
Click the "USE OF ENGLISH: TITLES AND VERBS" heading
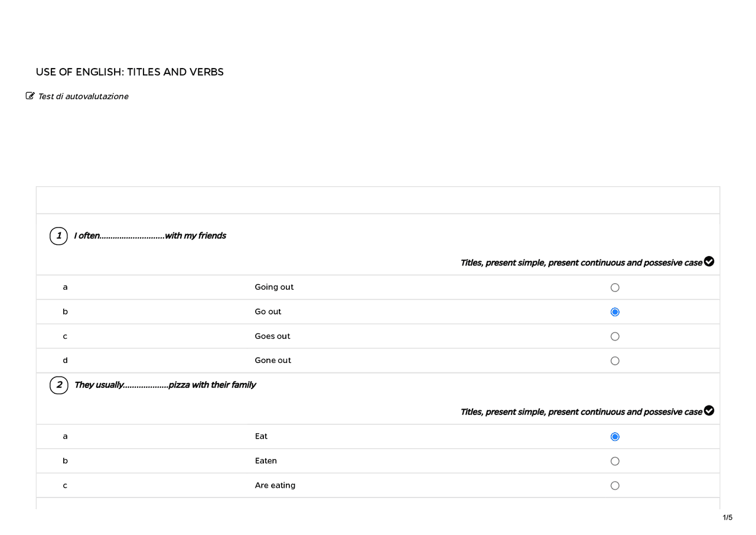(129, 72)
